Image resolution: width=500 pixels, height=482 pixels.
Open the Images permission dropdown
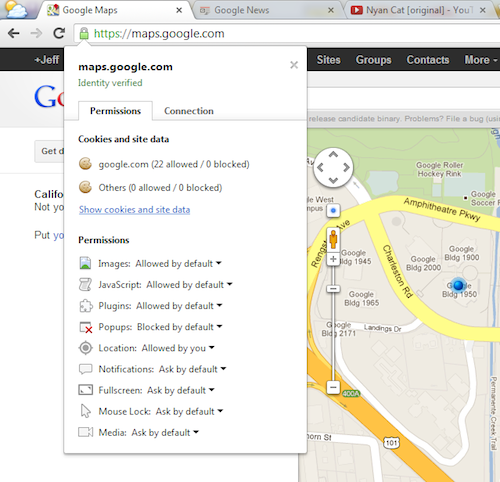[178, 264]
